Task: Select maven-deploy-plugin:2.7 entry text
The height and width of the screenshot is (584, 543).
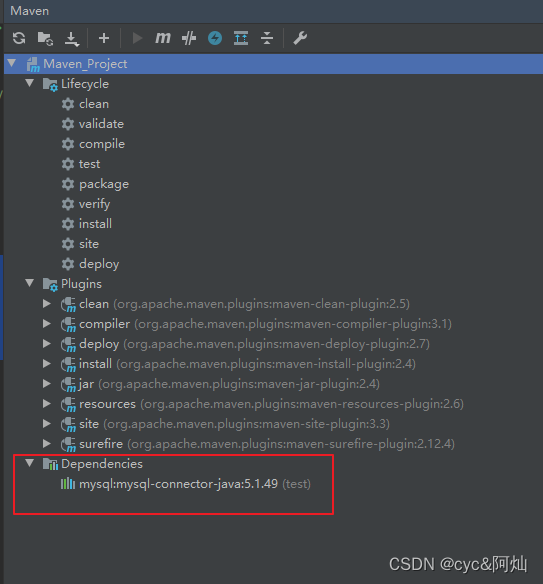Action: (277, 344)
